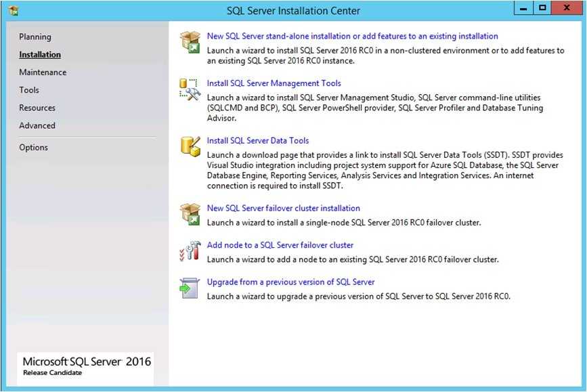The image size is (587, 392).
Task: Select the Installation section
Action: point(40,54)
